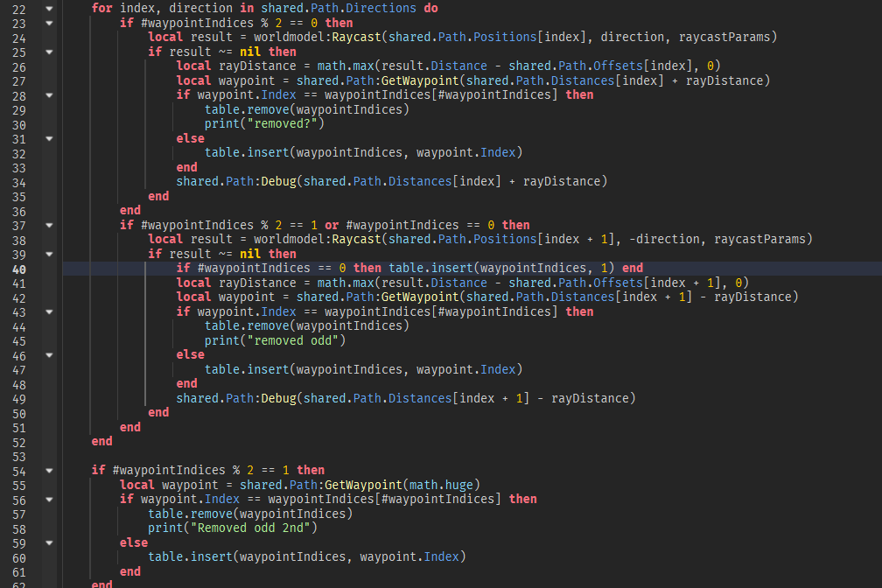The width and height of the screenshot is (882, 588).
Task: Collapse the final modulo check on line 54
Action: (48, 470)
